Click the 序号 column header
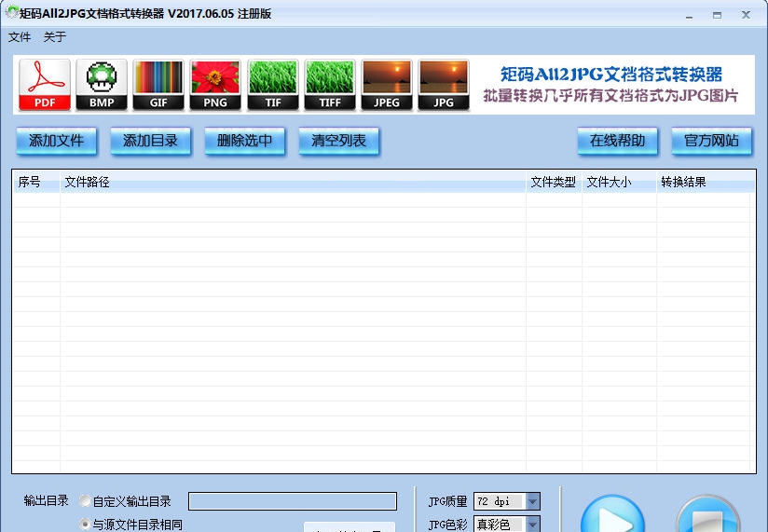Image resolution: width=768 pixels, height=532 pixels. pyautogui.click(x=35, y=182)
